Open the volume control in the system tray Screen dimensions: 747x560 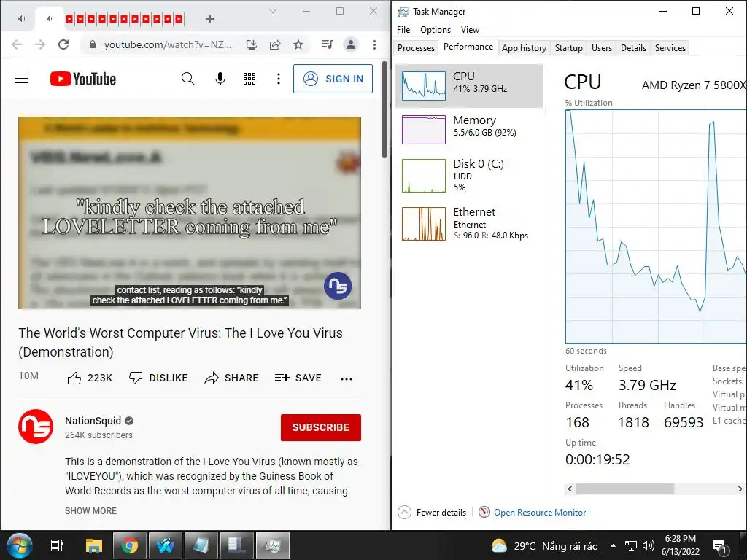coord(649,545)
